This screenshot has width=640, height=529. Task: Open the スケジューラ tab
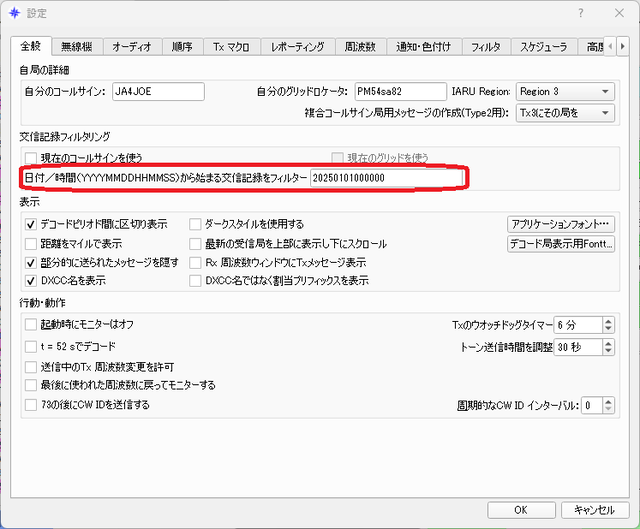coord(544,47)
